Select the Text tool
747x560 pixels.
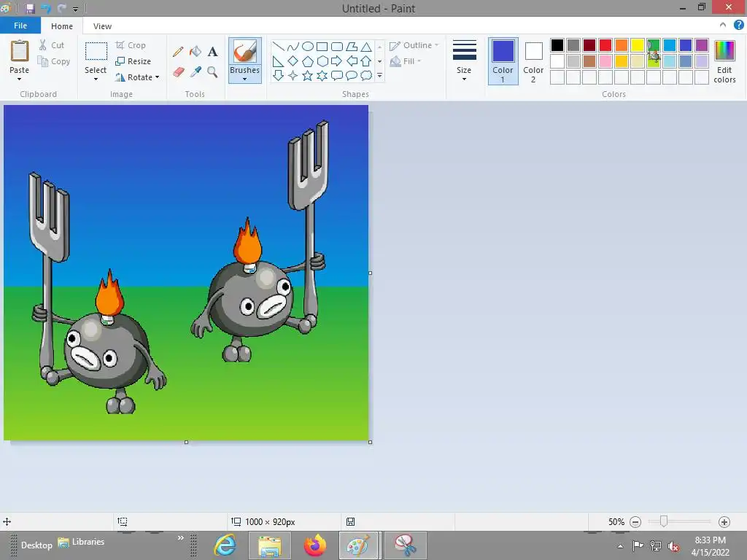(212, 52)
